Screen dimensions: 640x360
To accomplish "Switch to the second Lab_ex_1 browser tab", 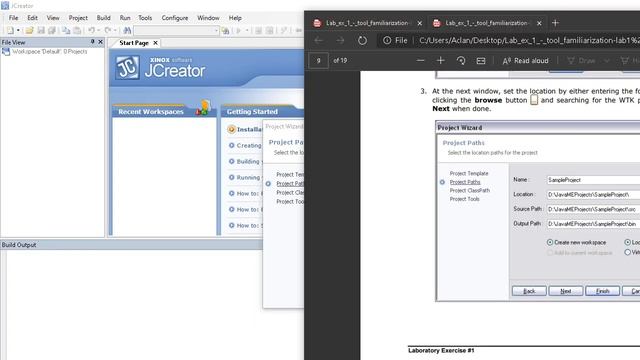I will pyautogui.click(x=487, y=23).
